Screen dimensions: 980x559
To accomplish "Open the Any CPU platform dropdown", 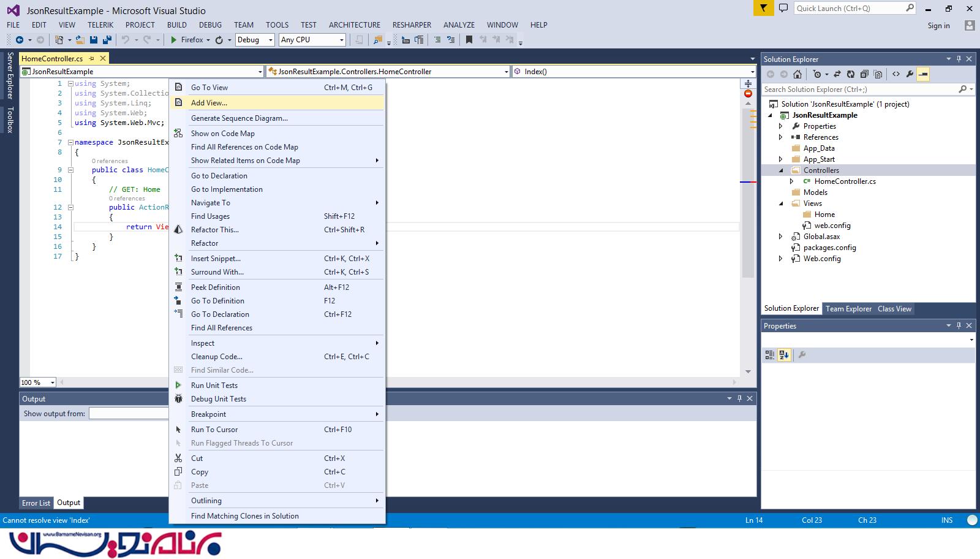I will coord(312,40).
